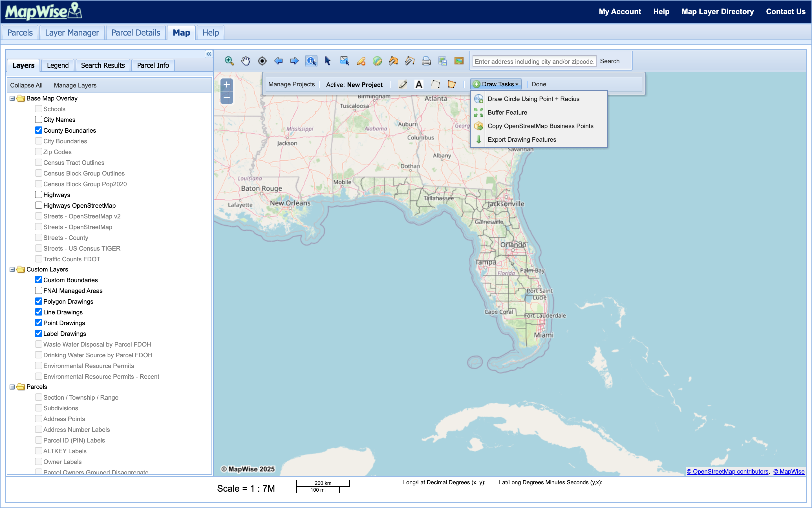Viewport: 812px width, 508px height.
Task: Switch to the Layer Manager tab
Action: click(x=72, y=32)
